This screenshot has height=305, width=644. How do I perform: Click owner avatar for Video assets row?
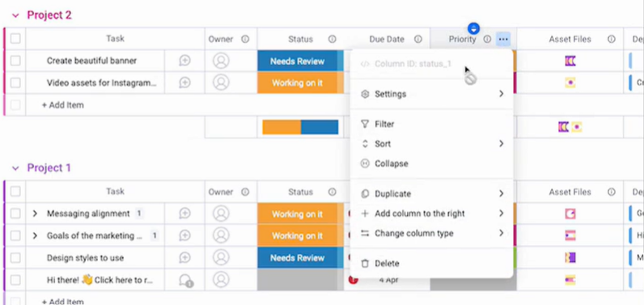pyautogui.click(x=221, y=83)
